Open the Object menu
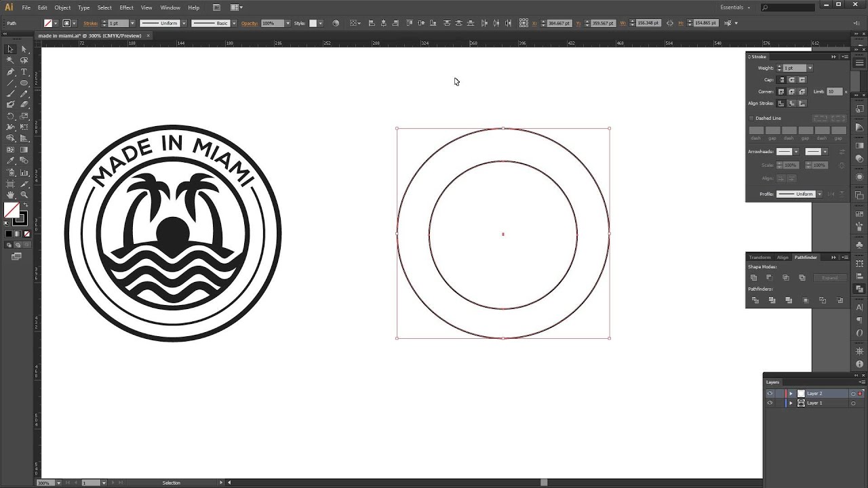The height and width of the screenshot is (488, 868). click(x=62, y=7)
